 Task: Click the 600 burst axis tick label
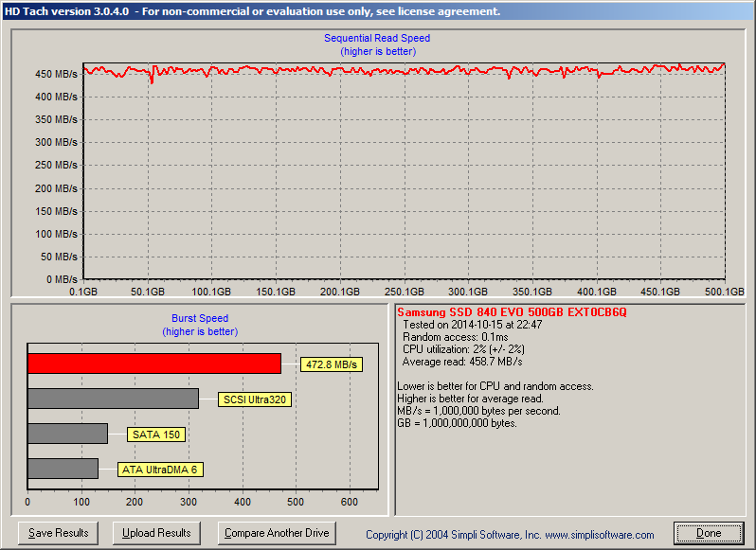pos(349,502)
